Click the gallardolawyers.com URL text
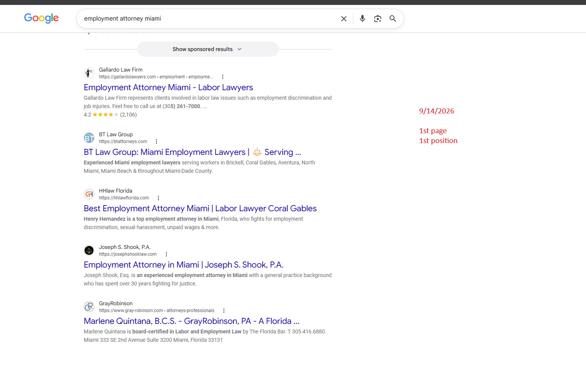The width and height of the screenshot is (586, 392). click(x=156, y=77)
